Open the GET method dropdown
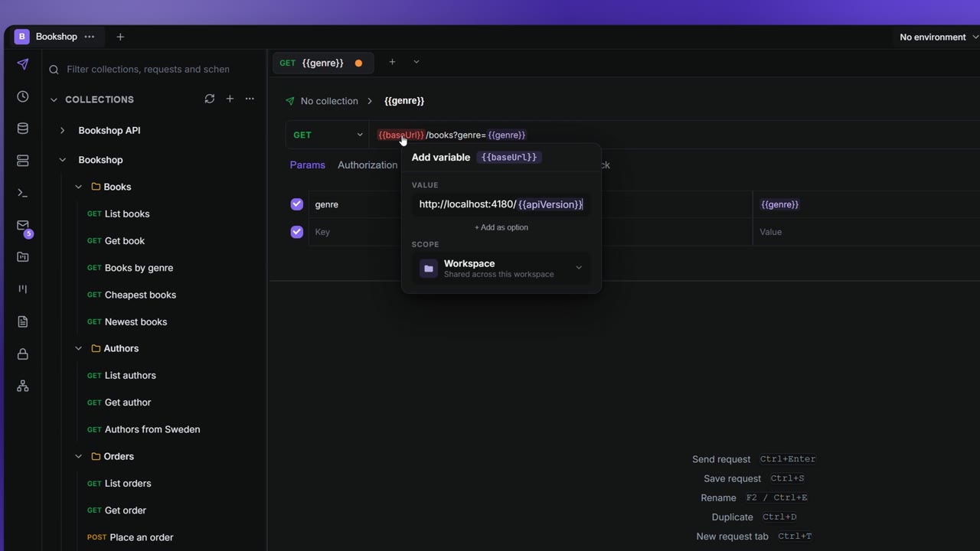The height and width of the screenshot is (551, 980). pyautogui.click(x=328, y=135)
